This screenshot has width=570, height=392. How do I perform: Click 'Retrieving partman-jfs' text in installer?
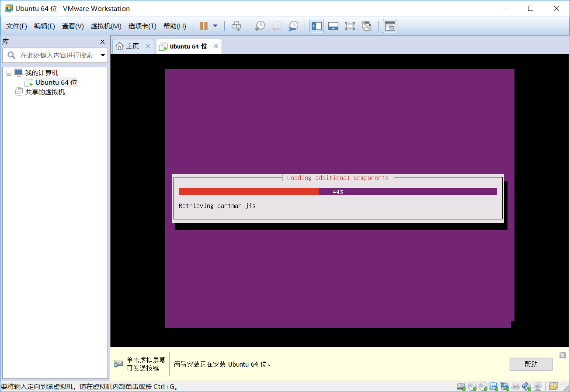pyautogui.click(x=217, y=206)
